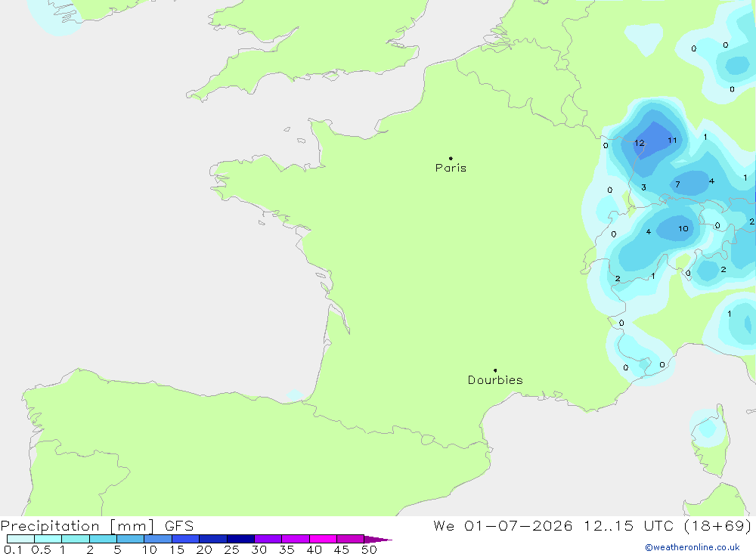Click the magenta 40-45 mm legend swatch

coord(323,539)
